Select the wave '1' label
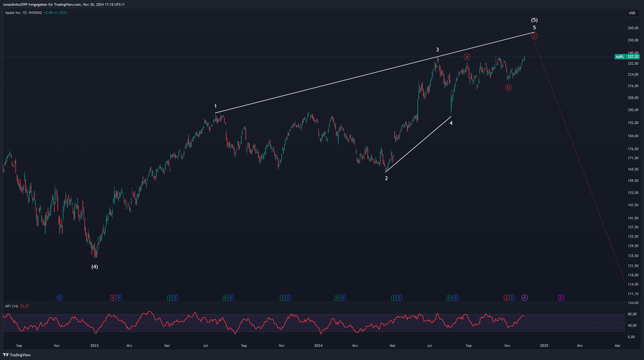 [215, 106]
